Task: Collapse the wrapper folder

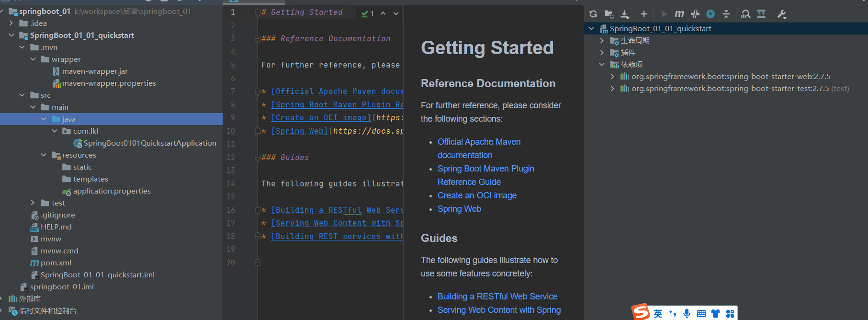Action: point(33,59)
